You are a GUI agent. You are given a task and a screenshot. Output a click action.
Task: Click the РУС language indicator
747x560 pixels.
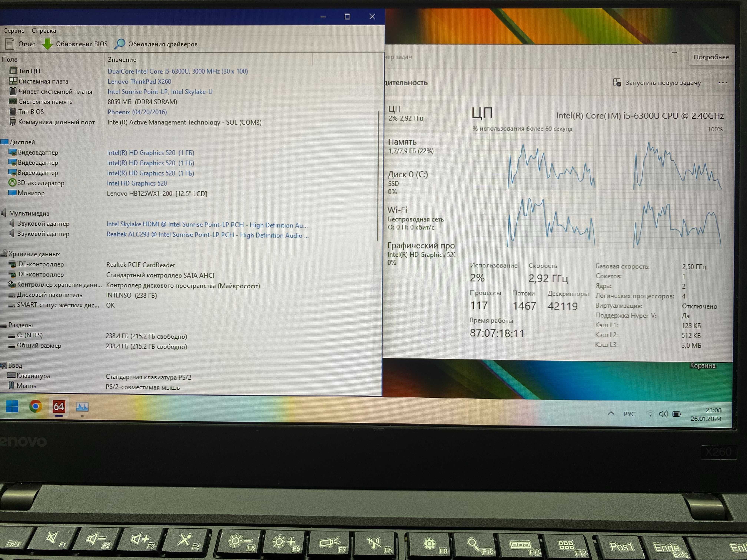[629, 414]
